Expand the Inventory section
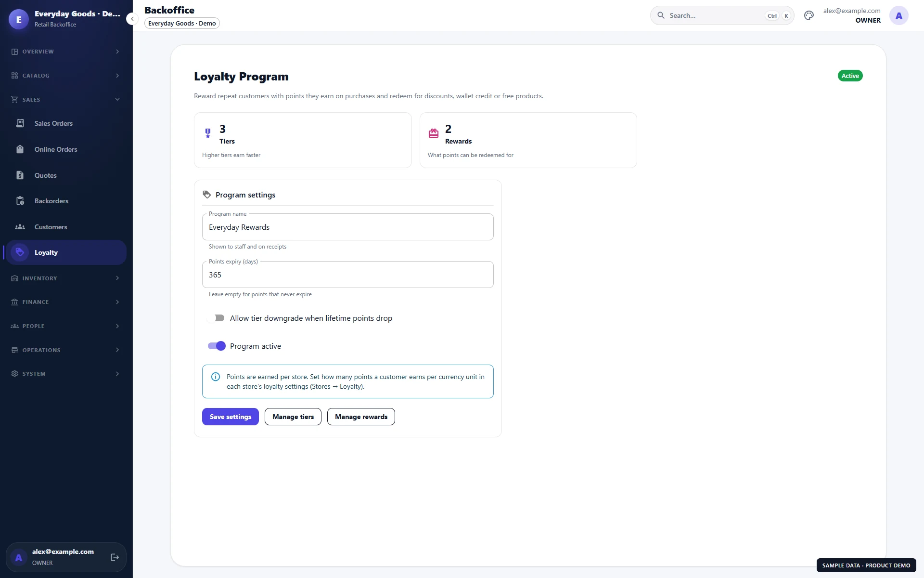 click(66, 278)
